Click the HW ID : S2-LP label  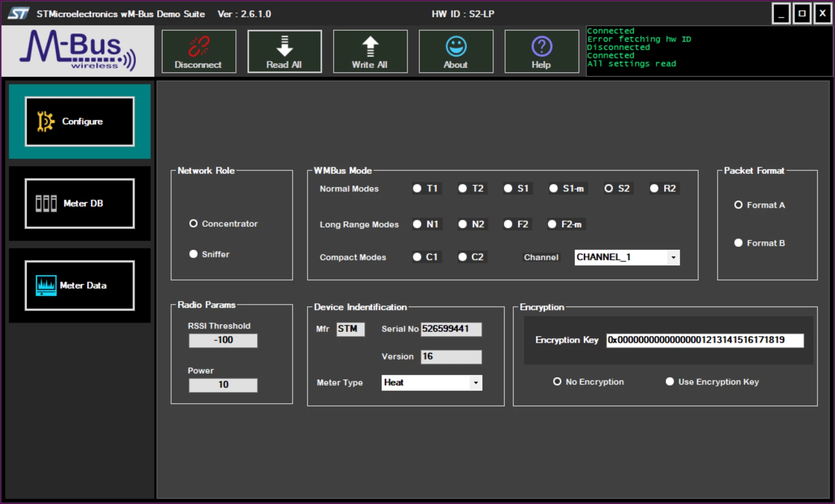point(463,14)
